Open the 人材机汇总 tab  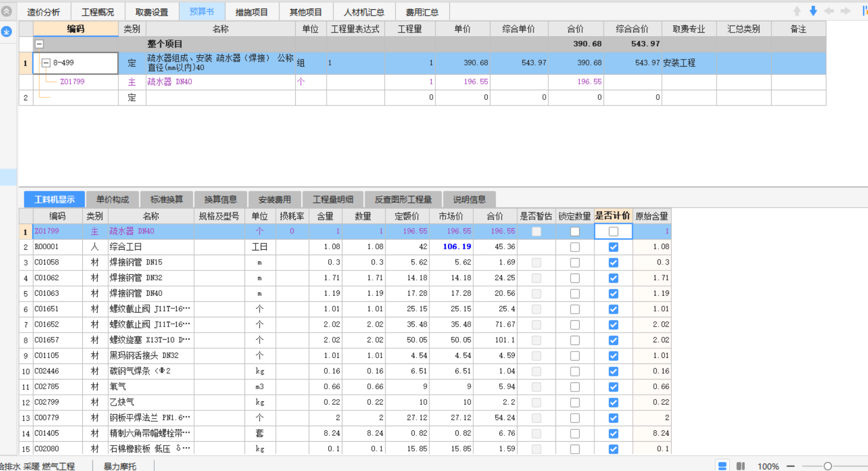click(x=364, y=12)
